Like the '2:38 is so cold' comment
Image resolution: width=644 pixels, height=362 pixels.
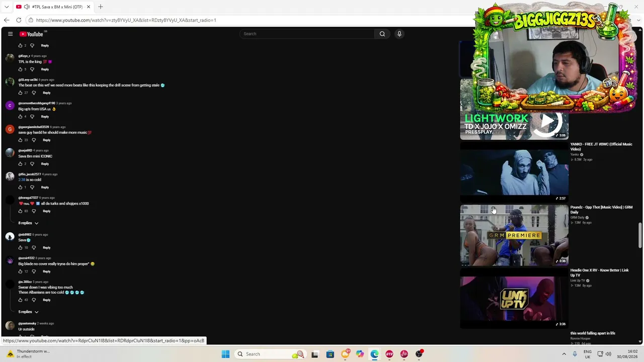21,188
